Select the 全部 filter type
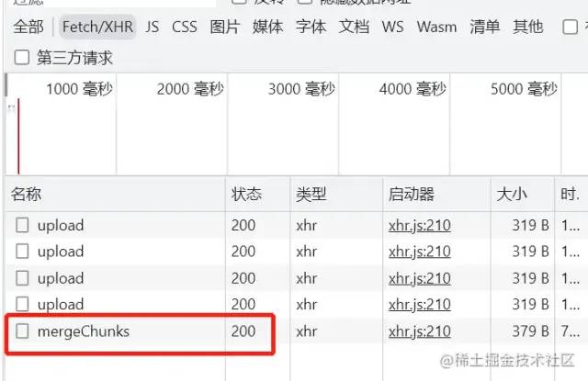Viewport: 588px width, 381px height. (x=28, y=27)
